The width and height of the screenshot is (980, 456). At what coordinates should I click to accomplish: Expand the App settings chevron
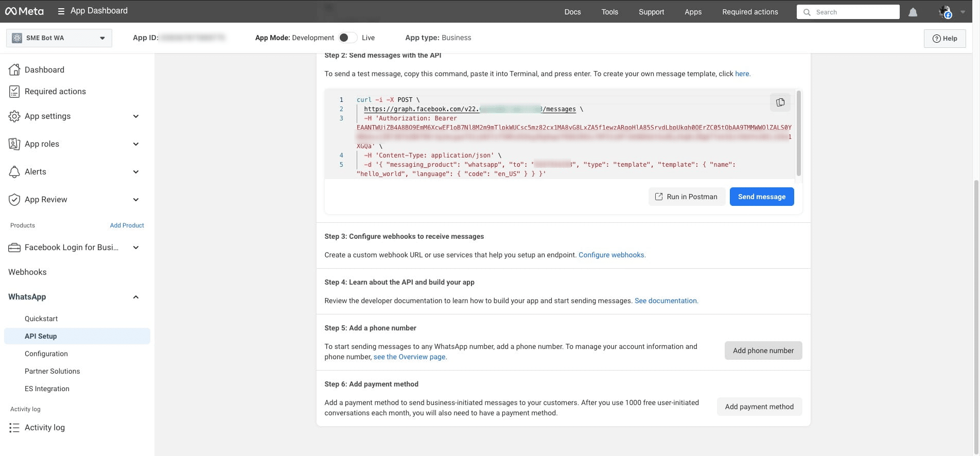coord(136,116)
